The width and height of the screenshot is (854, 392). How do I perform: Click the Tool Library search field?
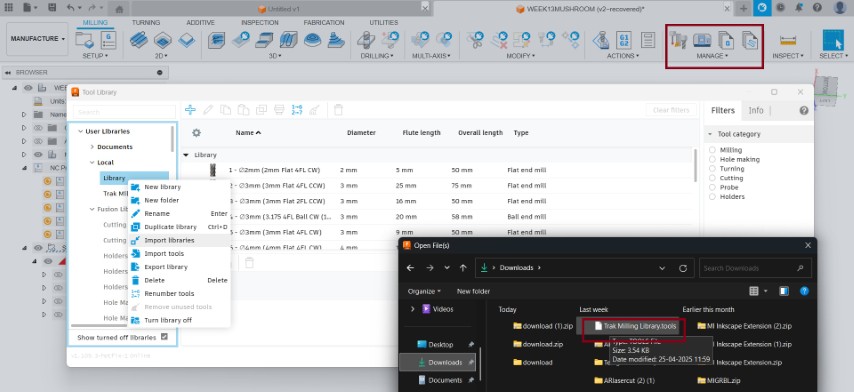(x=124, y=112)
